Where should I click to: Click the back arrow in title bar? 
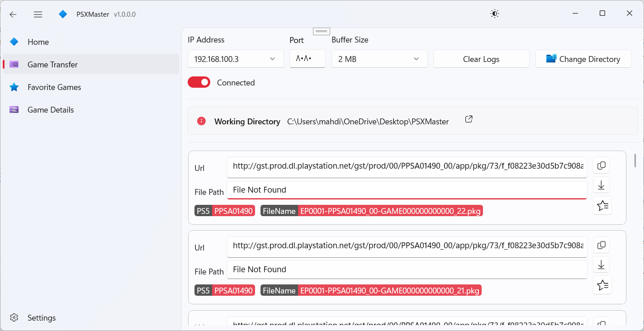click(13, 14)
